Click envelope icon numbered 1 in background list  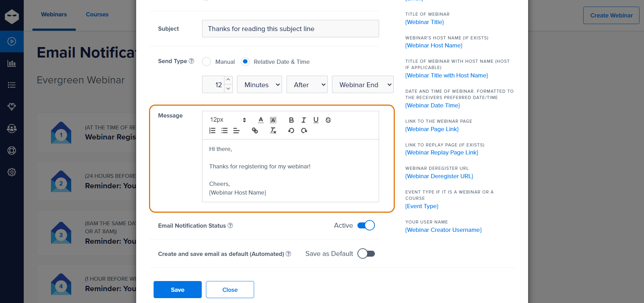61,133
